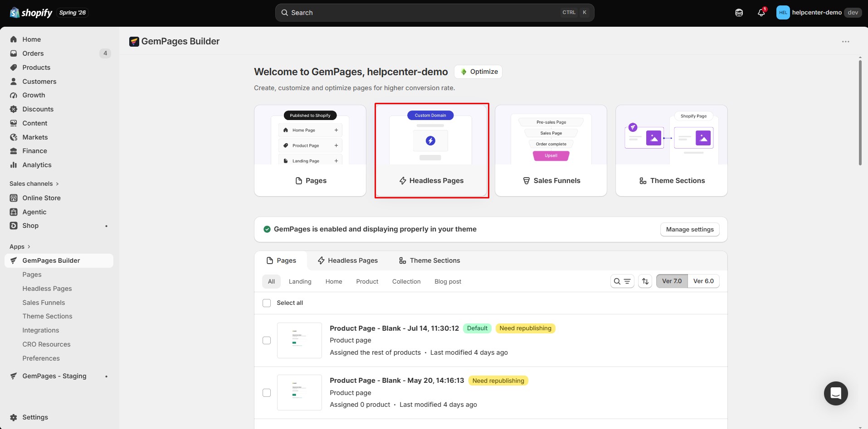Click the Growth gauge icon

pyautogui.click(x=14, y=95)
